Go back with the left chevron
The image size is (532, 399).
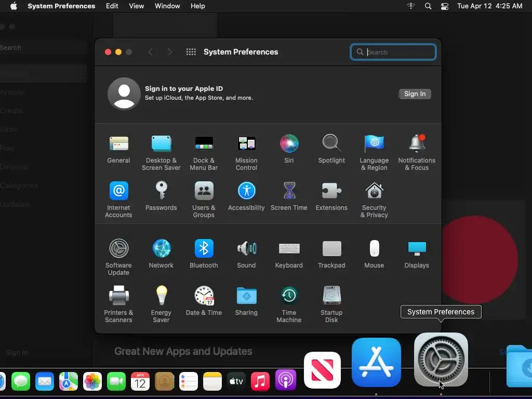click(150, 52)
